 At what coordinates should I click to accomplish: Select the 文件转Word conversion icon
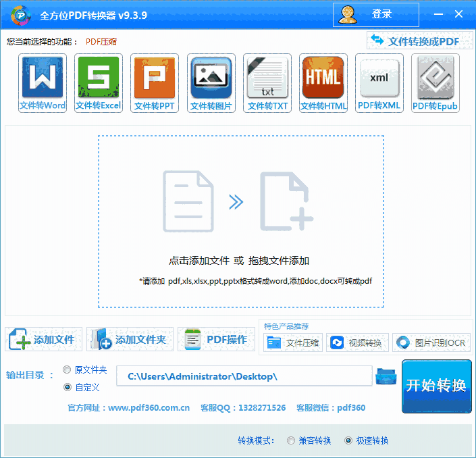pos(43,83)
